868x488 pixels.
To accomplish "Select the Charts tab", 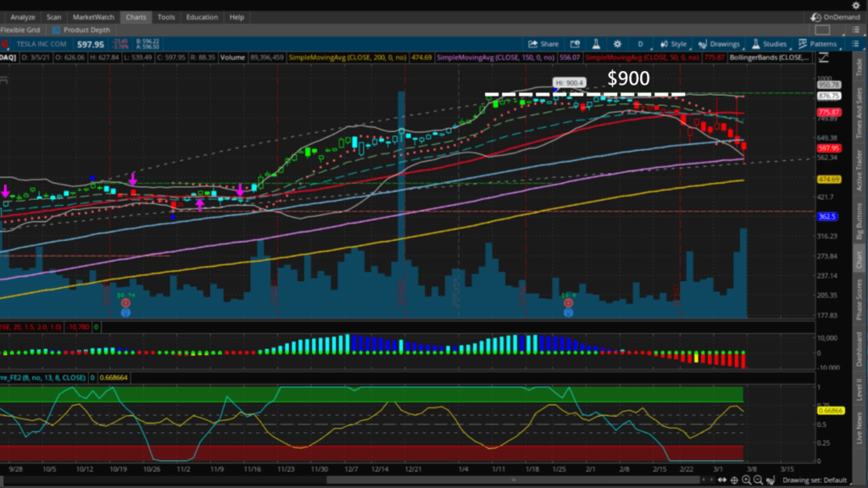I will 136,17.
